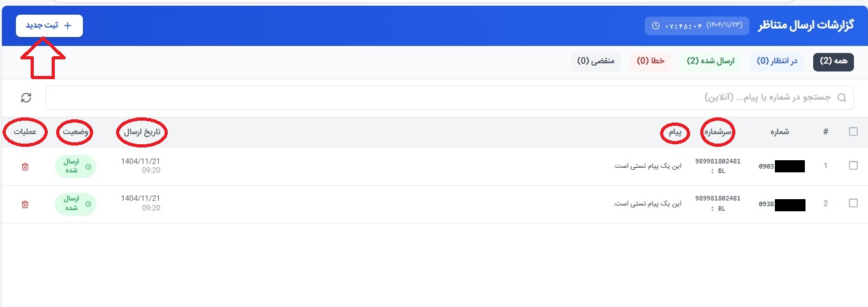
Task: Delete the second message row with trash icon
Action: point(25,204)
